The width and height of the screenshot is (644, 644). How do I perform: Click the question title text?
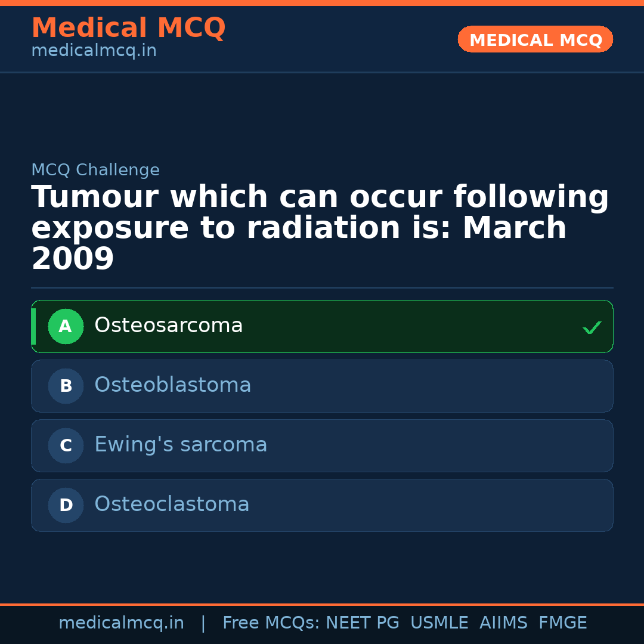pyautogui.click(x=320, y=227)
